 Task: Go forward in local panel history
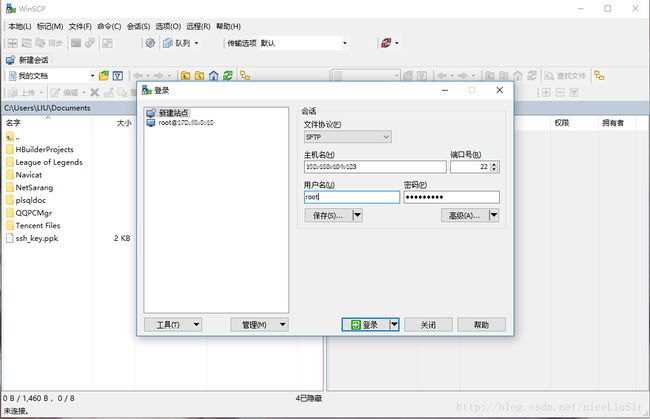coord(158,75)
